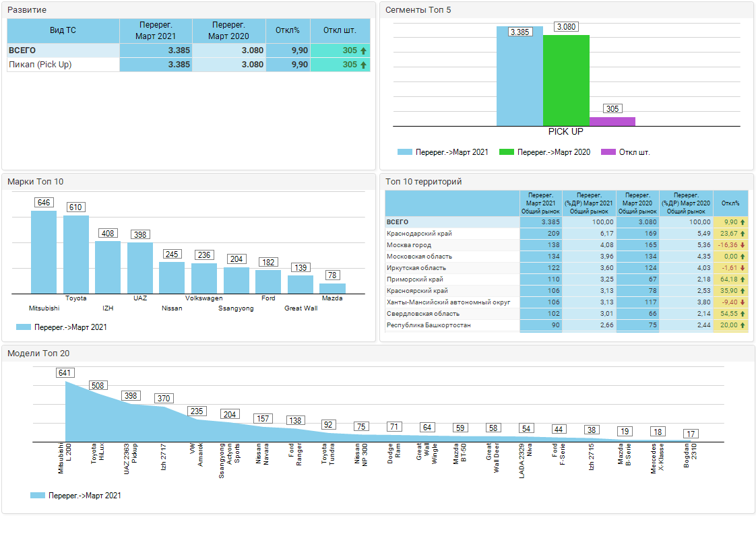Click the Mitsubishi bar labeled 646
756x534 pixels.
coord(44,251)
